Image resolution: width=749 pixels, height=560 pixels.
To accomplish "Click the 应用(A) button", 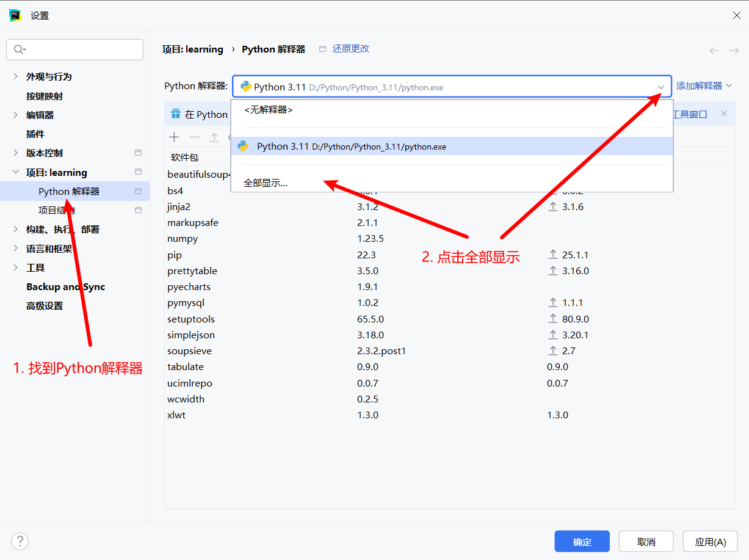I will pyautogui.click(x=711, y=542).
